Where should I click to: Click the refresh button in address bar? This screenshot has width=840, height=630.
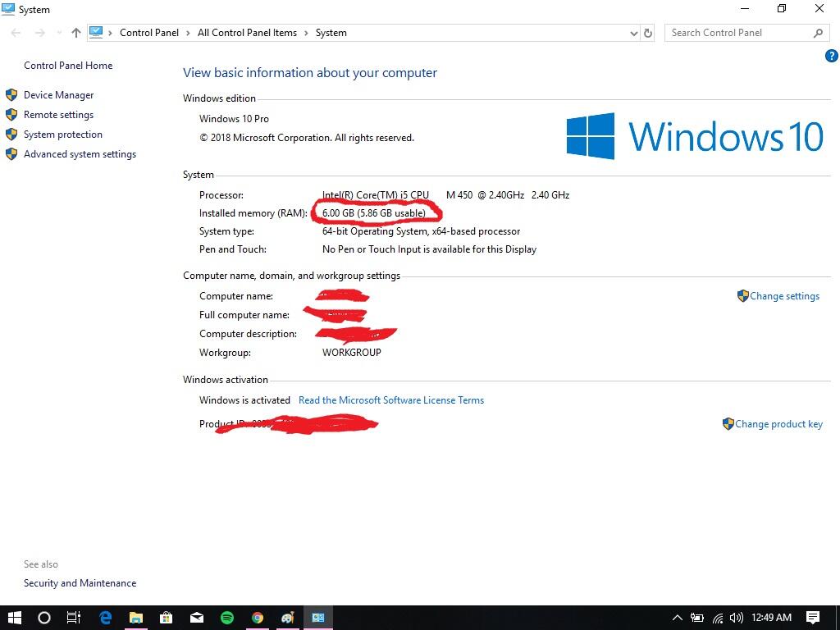[648, 33]
